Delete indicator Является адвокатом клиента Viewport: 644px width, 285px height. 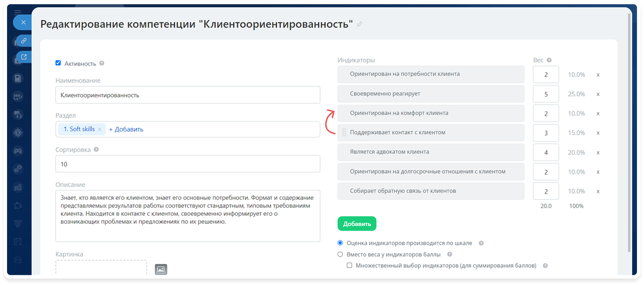tap(598, 153)
